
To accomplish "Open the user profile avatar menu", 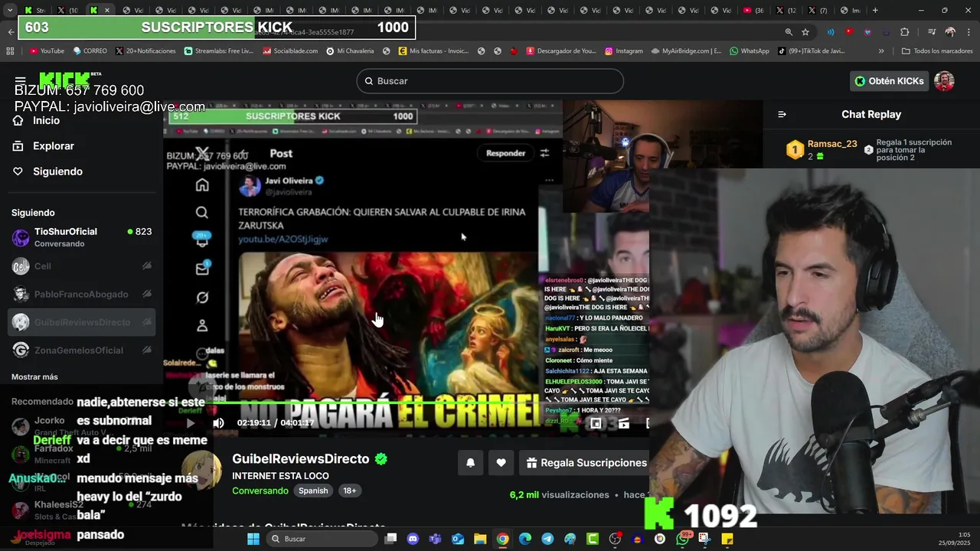I will [944, 81].
